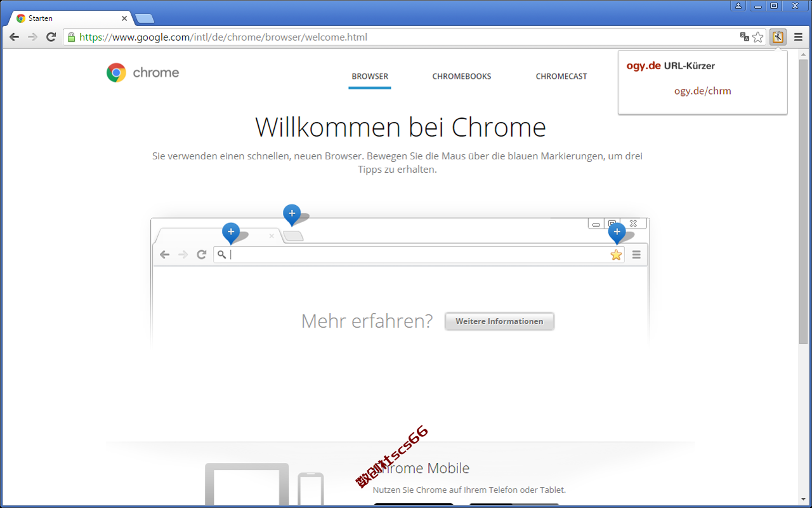Click the ogy.de URL-Kürzer heading
The height and width of the screenshot is (508, 812).
pos(671,65)
